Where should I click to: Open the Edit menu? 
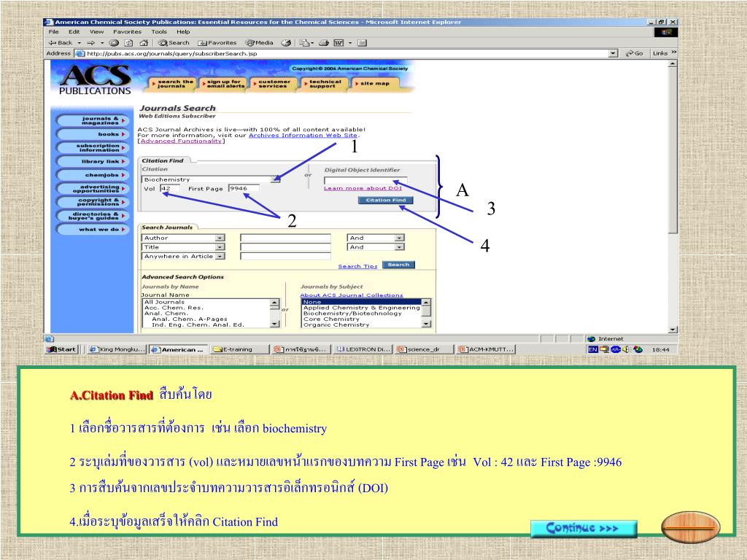click(x=74, y=32)
